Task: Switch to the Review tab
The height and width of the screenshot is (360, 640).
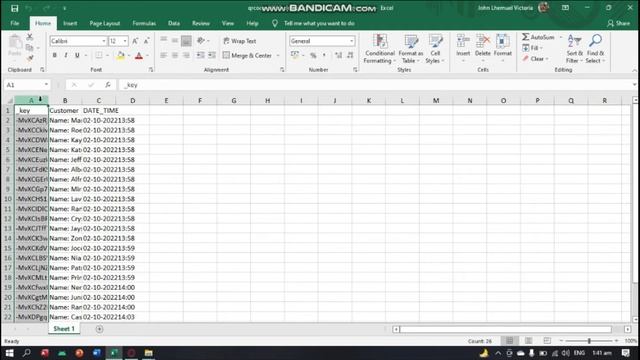Action: tap(201, 23)
